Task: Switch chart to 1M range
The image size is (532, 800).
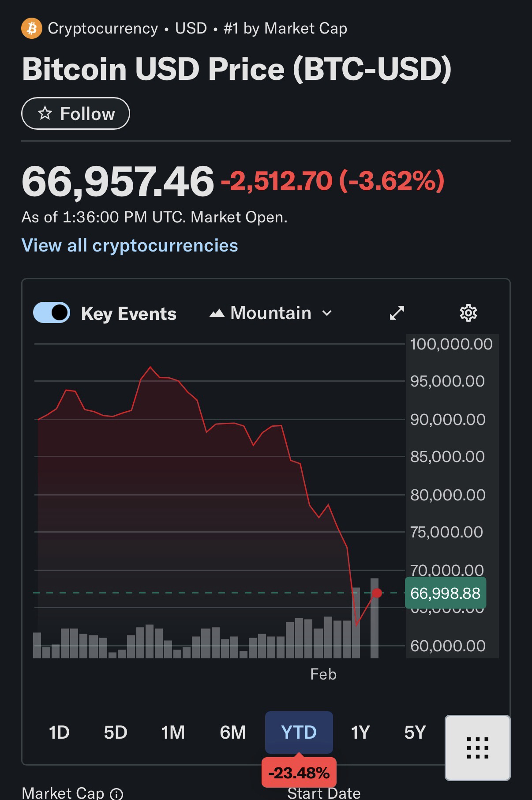Action: tap(173, 732)
